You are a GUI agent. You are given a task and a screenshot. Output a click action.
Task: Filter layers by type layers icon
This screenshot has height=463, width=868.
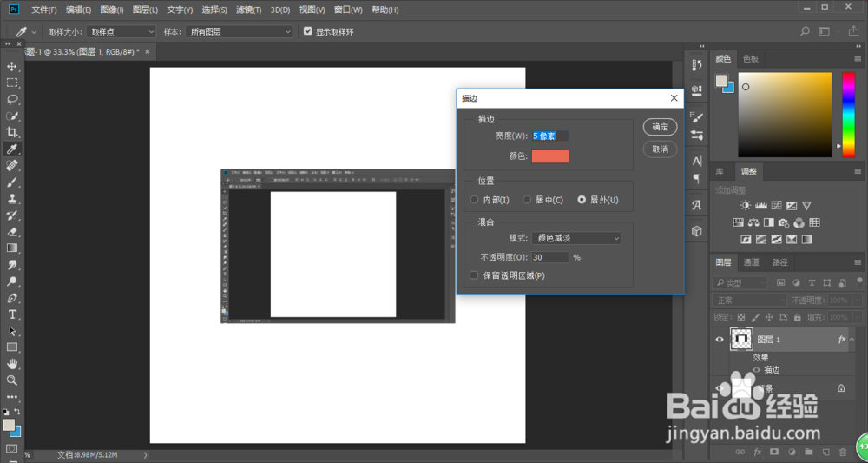pyautogui.click(x=812, y=282)
